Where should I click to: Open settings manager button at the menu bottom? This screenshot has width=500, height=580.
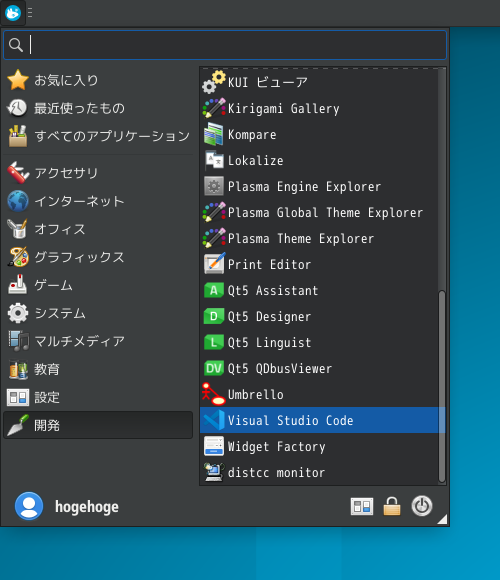click(x=362, y=506)
